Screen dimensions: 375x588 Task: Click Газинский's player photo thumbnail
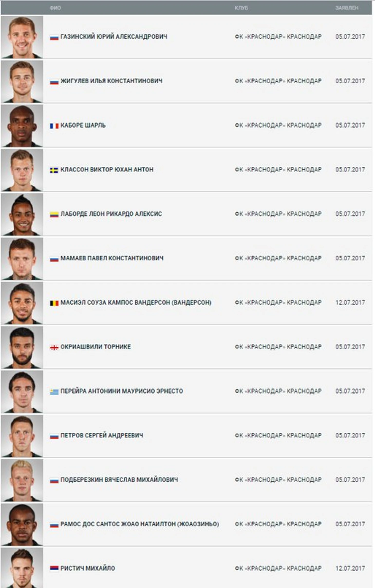pyautogui.click(x=22, y=37)
